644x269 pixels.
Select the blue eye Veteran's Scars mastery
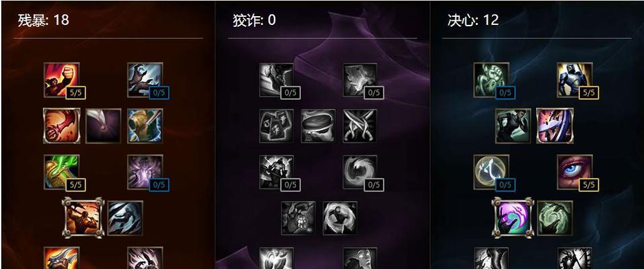[x=575, y=172]
